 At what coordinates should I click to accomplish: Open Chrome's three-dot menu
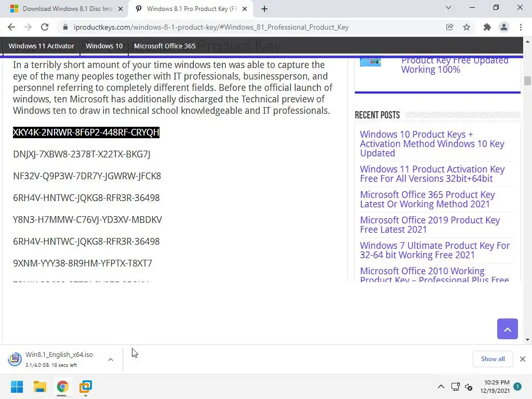click(x=521, y=27)
